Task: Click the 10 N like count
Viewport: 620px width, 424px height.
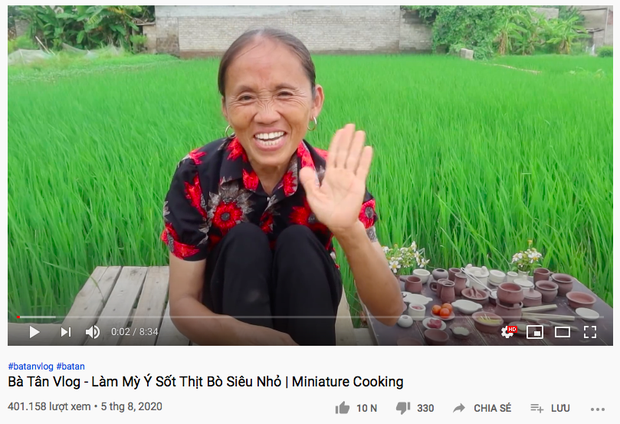Action: click(x=367, y=408)
